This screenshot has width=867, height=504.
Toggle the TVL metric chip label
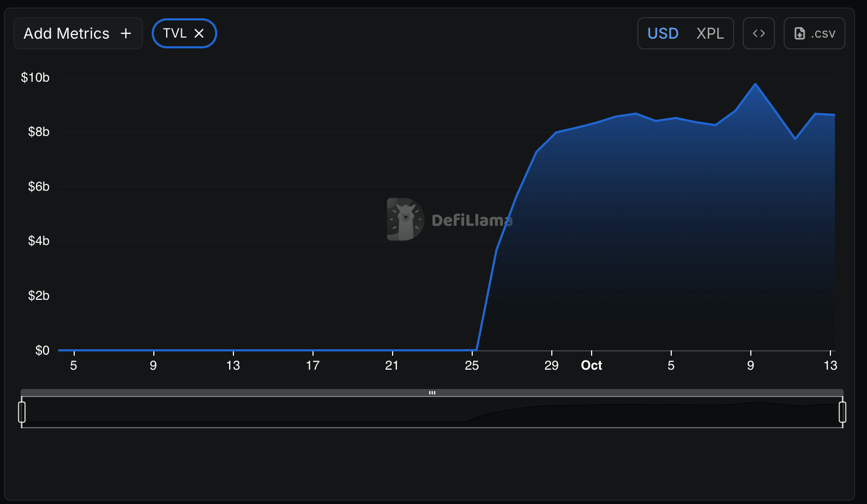pos(174,33)
